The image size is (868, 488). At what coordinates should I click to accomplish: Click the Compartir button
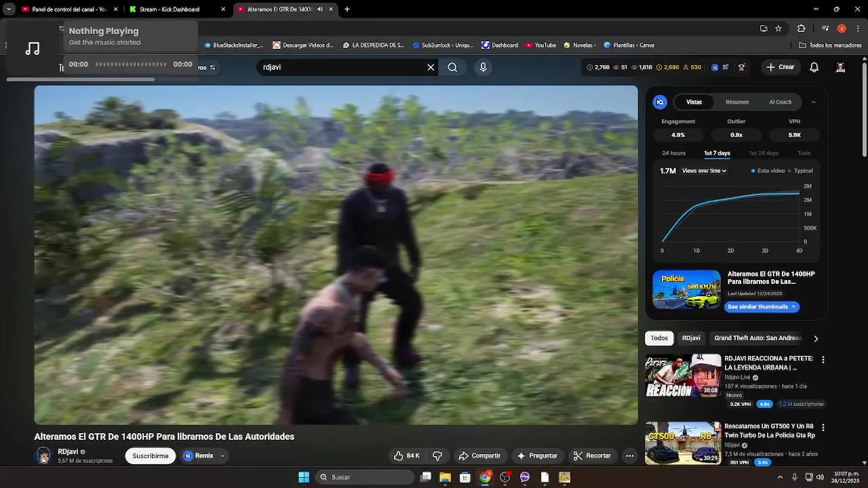click(x=479, y=455)
